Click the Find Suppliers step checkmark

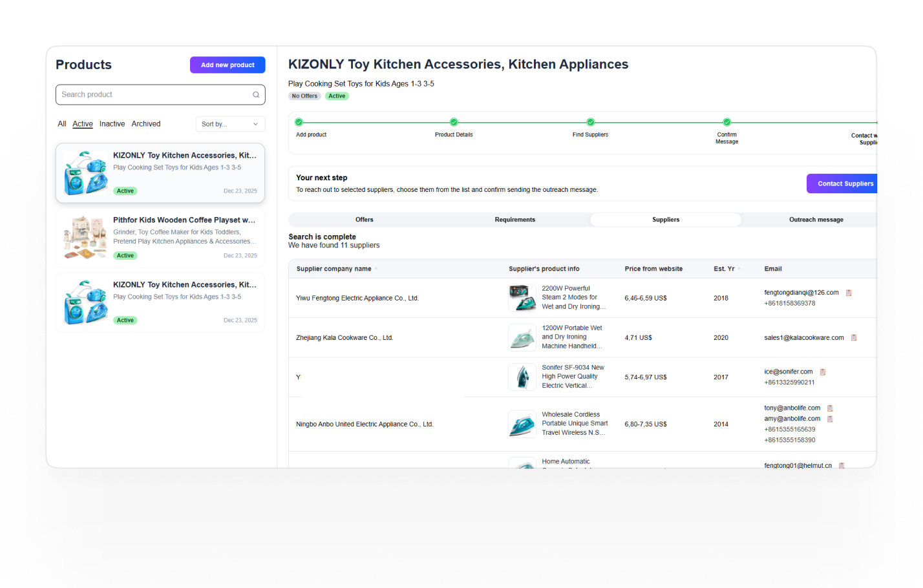590,122
